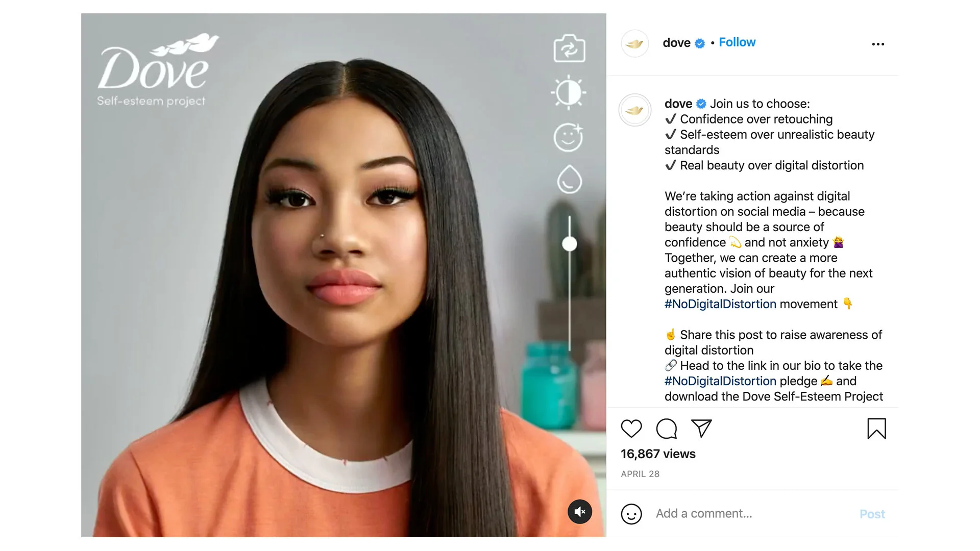Click the filter intensity slider handle
The height and width of the screenshot is (551, 980).
point(570,244)
